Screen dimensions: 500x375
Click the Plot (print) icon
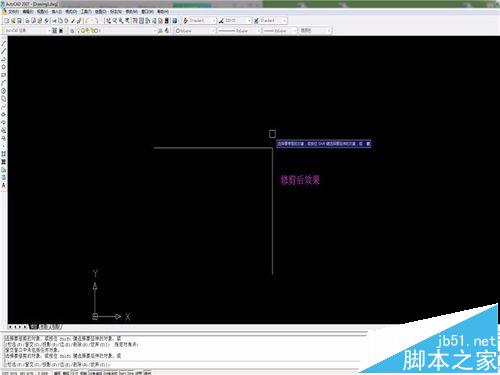[x=28, y=21]
